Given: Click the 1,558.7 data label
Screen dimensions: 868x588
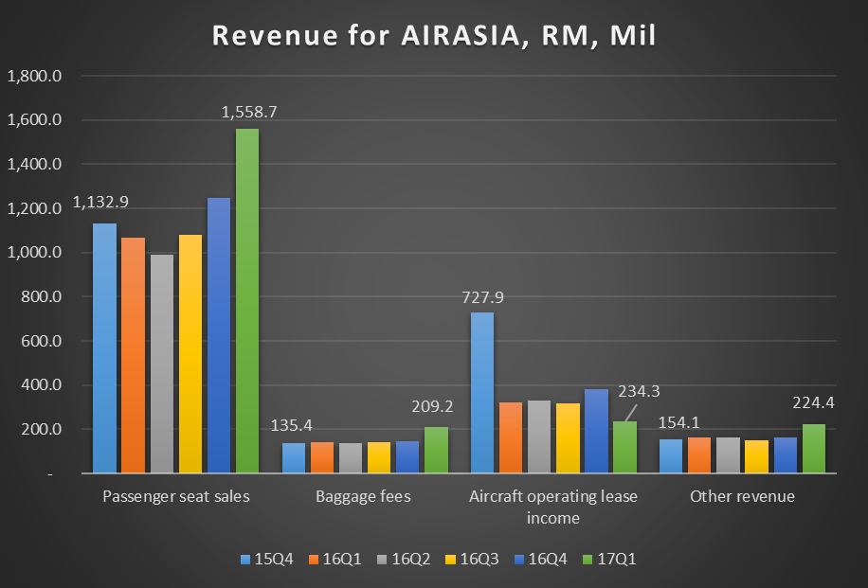Looking at the screenshot, I should (249, 113).
